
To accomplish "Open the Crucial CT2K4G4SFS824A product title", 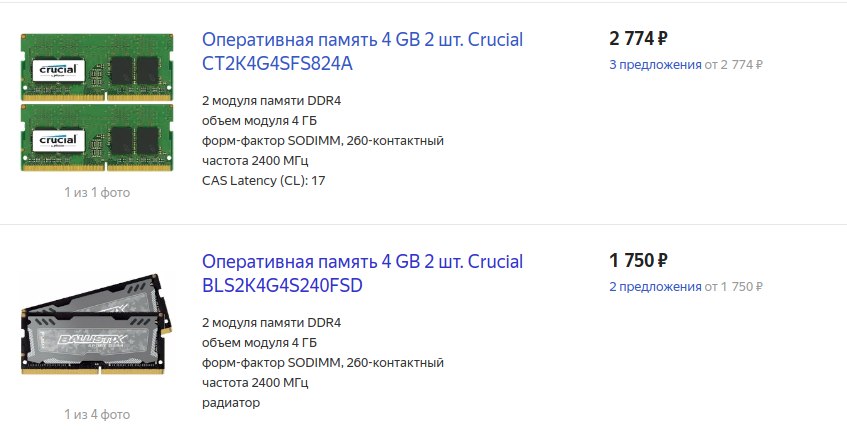I will [x=362, y=51].
